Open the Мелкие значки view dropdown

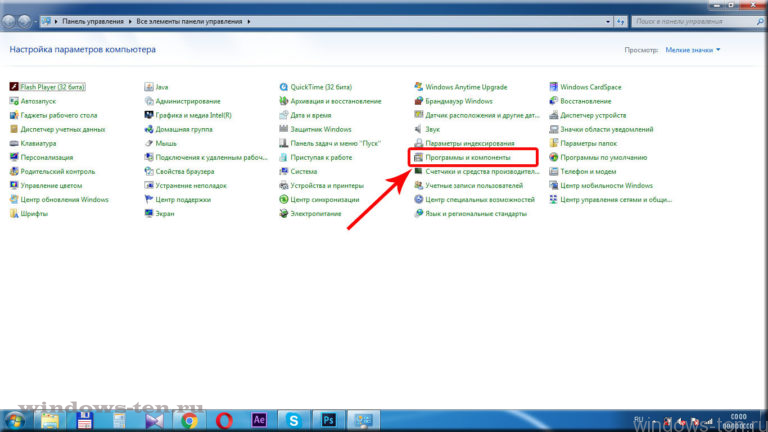693,50
